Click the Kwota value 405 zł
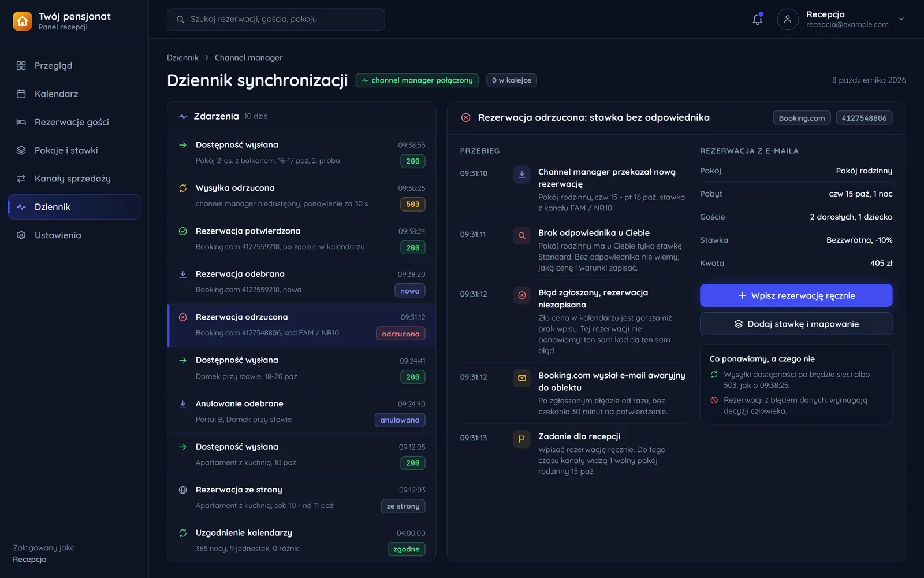This screenshot has width=924, height=578. [881, 263]
